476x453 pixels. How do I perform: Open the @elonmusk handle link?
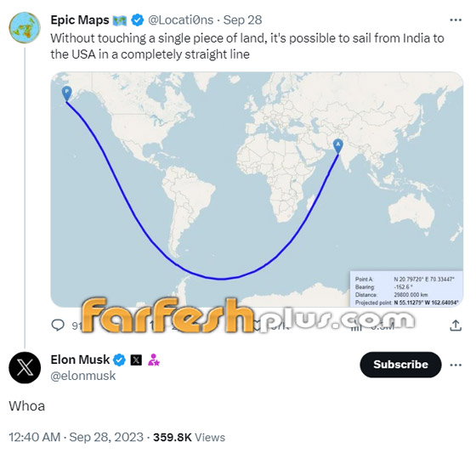pyautogui.click(x=83, y=376)
